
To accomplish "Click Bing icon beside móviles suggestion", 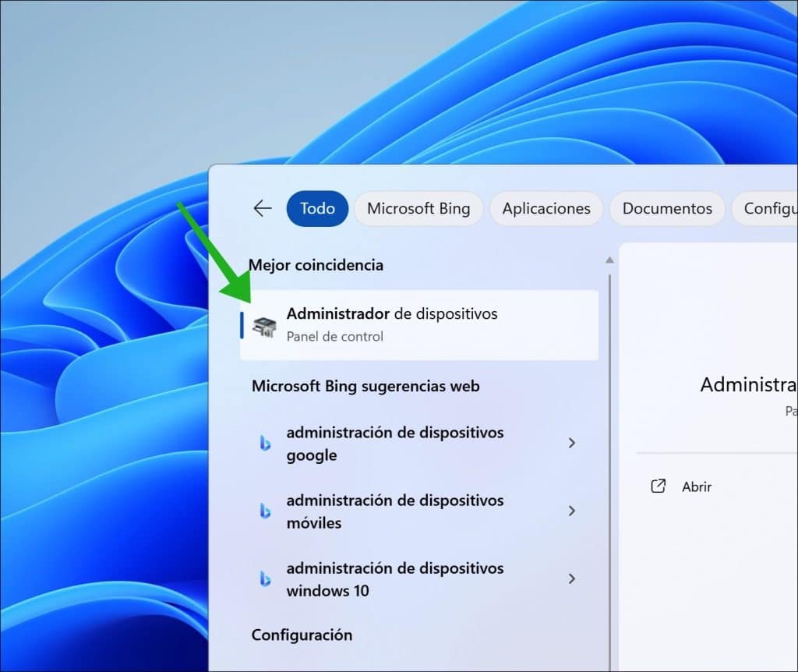I will (x=265, y=511).
